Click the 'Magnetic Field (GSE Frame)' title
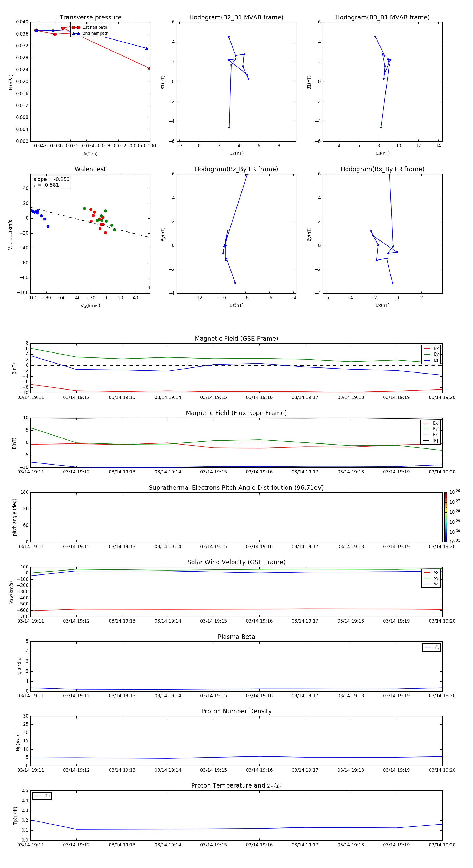473x868 pixels. coord(236,339)
